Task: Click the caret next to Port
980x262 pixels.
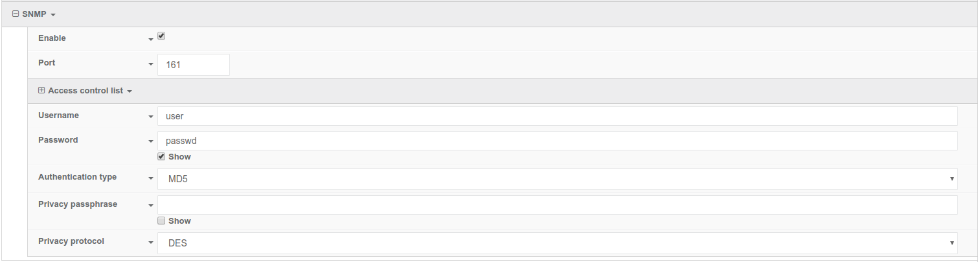Action: (151, 65)
